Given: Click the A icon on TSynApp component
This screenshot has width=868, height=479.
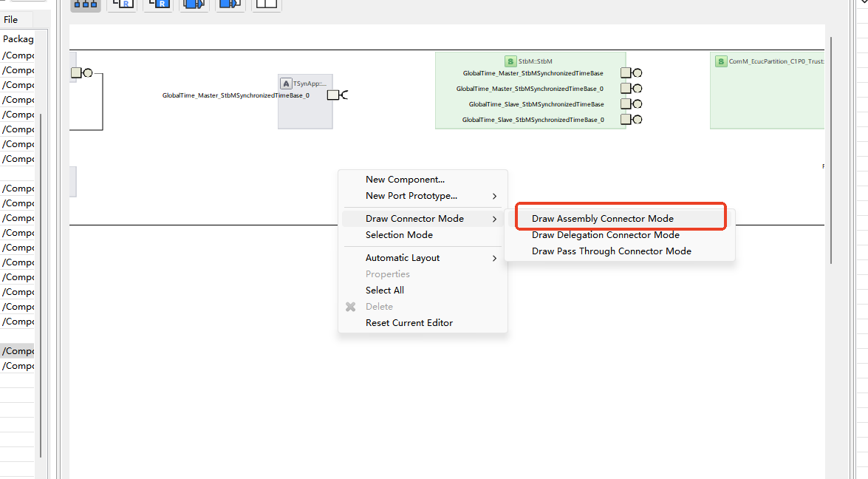Looking at the screenshot, I should point(287,84).
